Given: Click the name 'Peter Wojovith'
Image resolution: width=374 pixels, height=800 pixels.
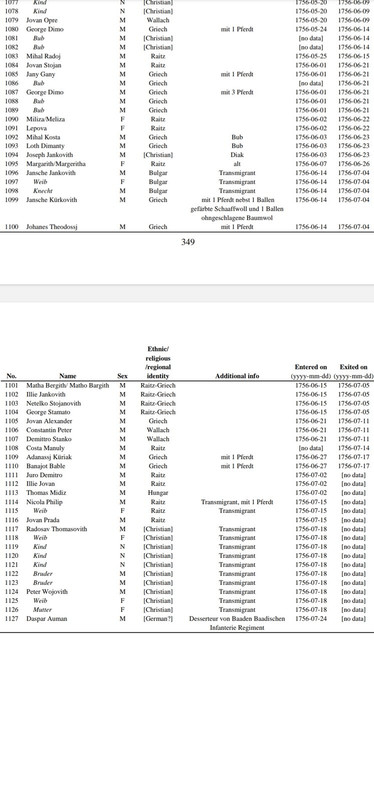Looking at the screenshot, I should (x=47, y=592).
